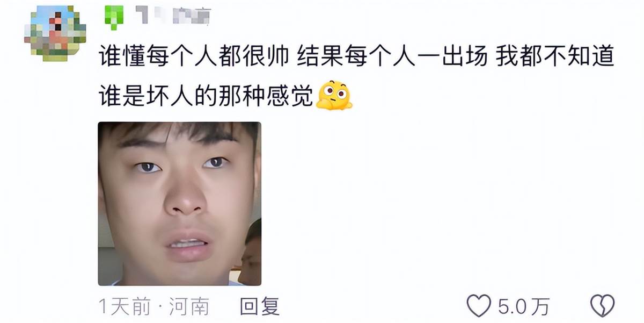Reply to the comment via 回复
This screenshot has height=323, width=644.
(x=260, y=306)
